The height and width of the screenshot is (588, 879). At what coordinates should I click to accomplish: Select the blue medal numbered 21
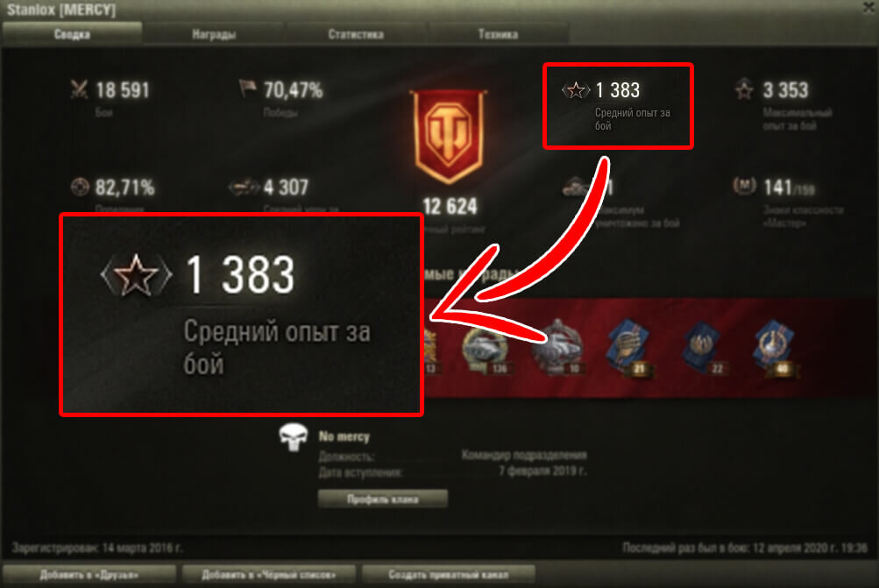pos(627,348)
